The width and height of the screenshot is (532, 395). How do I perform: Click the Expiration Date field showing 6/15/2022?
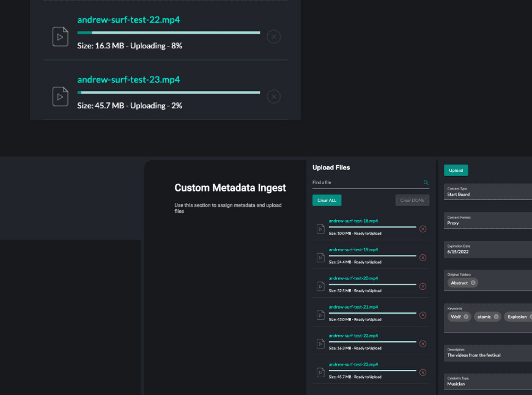488,249
